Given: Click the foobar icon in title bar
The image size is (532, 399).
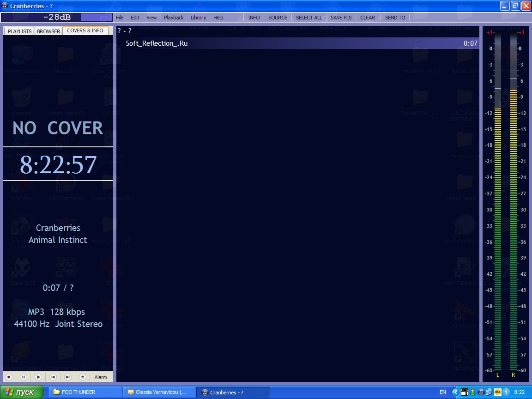Looking at the screenshot, I should 5,6.
